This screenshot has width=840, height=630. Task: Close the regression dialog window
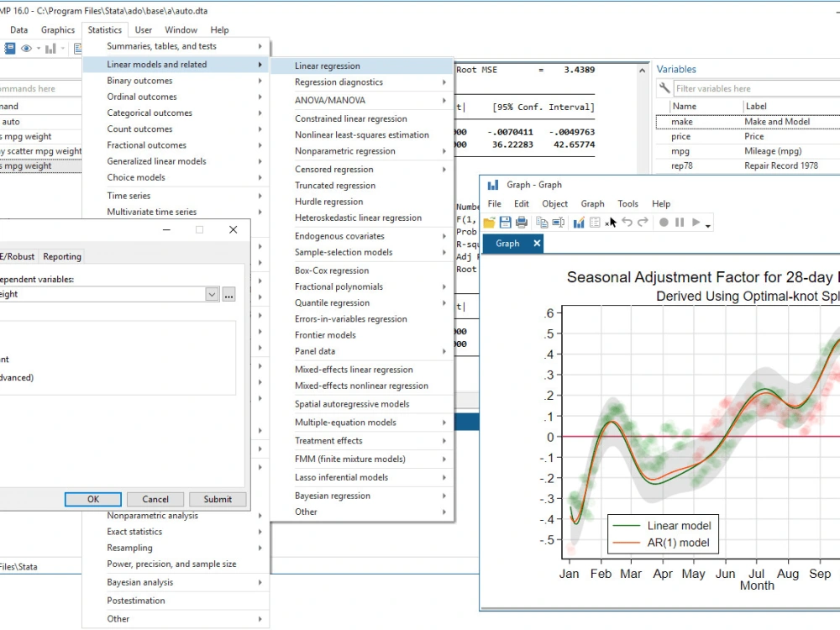(x=233, y=230)
